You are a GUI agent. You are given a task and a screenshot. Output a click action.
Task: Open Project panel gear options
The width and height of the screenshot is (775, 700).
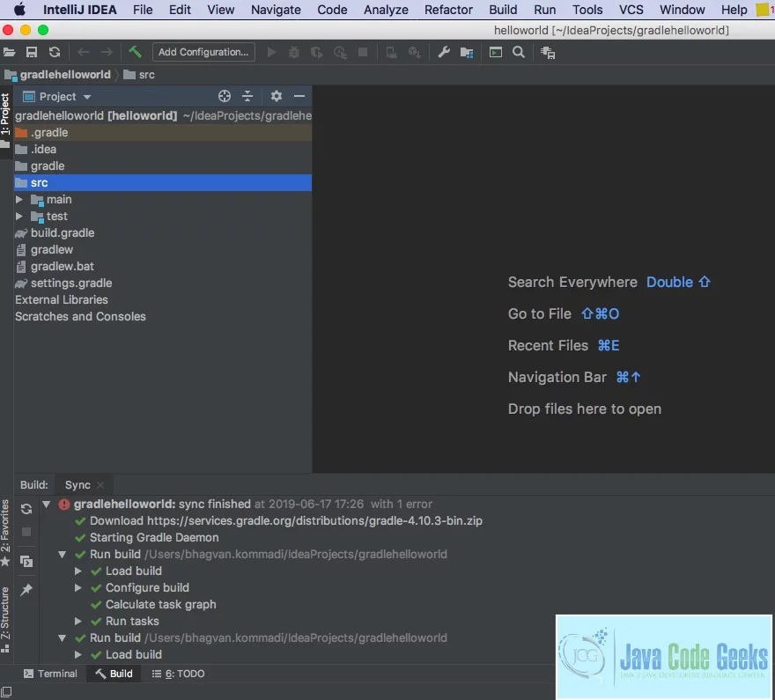click(x=277, y=96)
